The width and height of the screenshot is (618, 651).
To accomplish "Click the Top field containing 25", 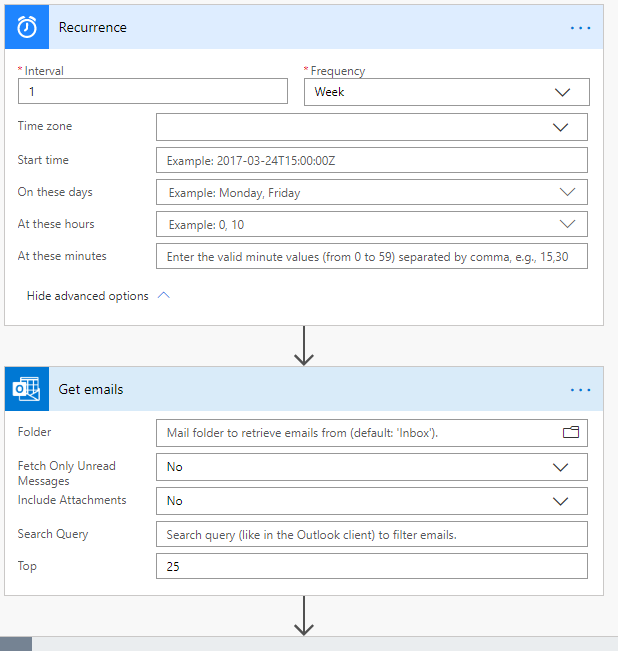I will click(x=371, y=567).
